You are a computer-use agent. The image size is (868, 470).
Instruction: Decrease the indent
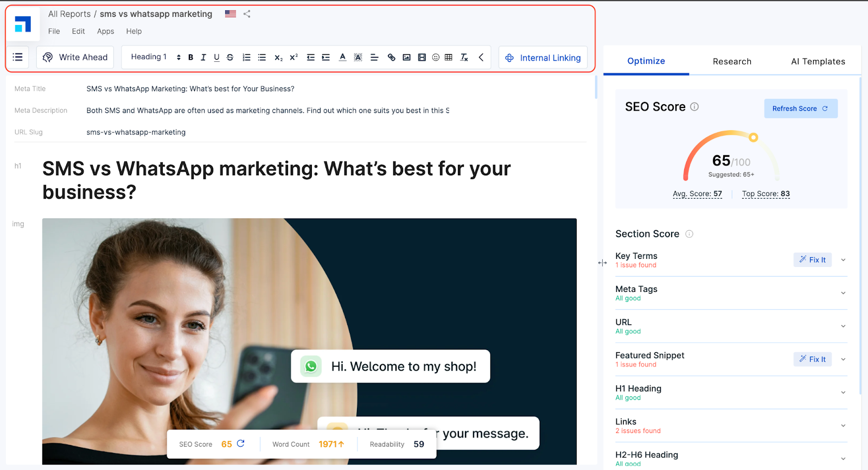coord(311,58)
